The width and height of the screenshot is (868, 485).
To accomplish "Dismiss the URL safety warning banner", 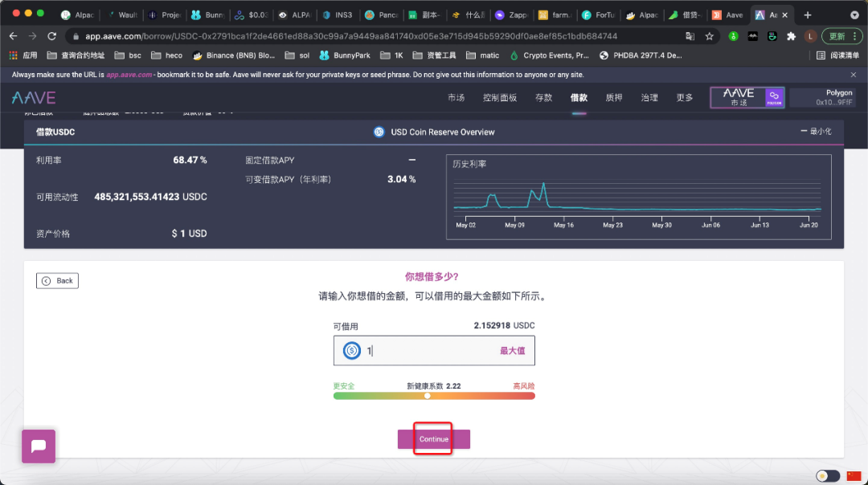I will [854, 75].
